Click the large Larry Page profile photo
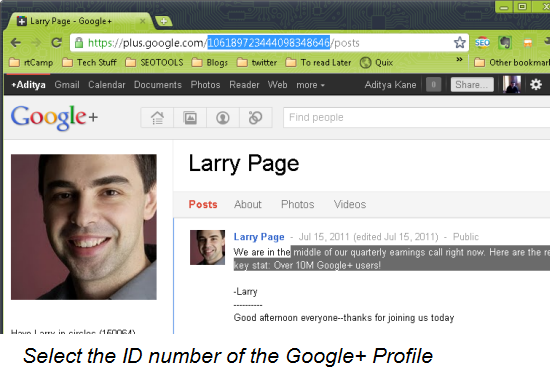The image size is (550, 371). [x=84, y=227]
